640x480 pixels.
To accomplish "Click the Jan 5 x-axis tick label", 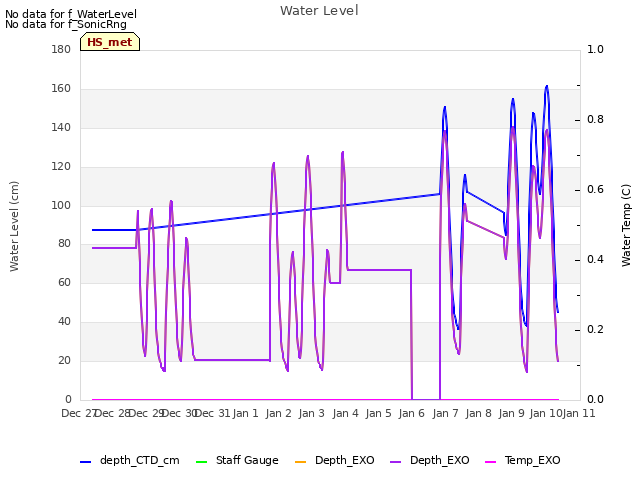I will click(378, 413).
